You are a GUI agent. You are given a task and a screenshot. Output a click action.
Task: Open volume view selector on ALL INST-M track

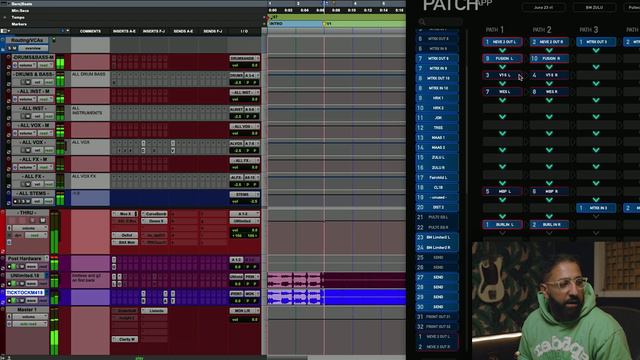tap(27, 99)
